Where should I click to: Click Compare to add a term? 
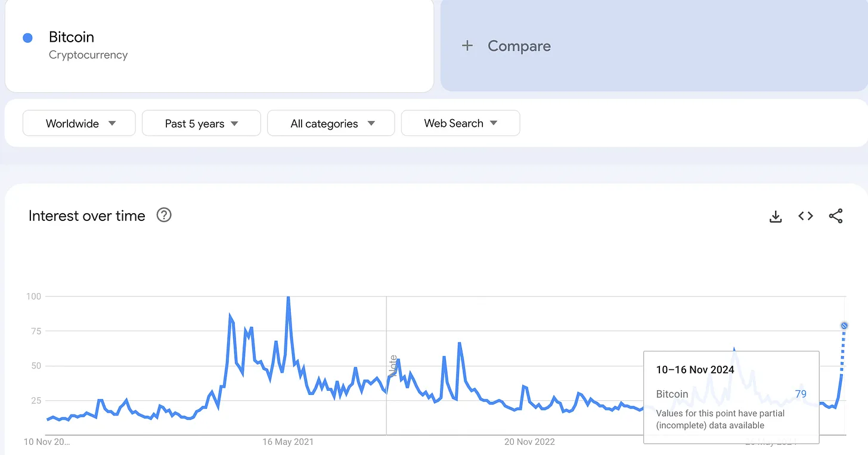519,46
